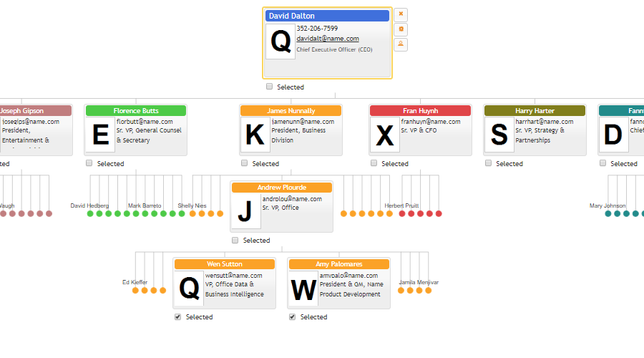The height and width of the screenshot is (358, 644).
Task: Check the Selected box under David Dalton
Action: click(270, 87)
